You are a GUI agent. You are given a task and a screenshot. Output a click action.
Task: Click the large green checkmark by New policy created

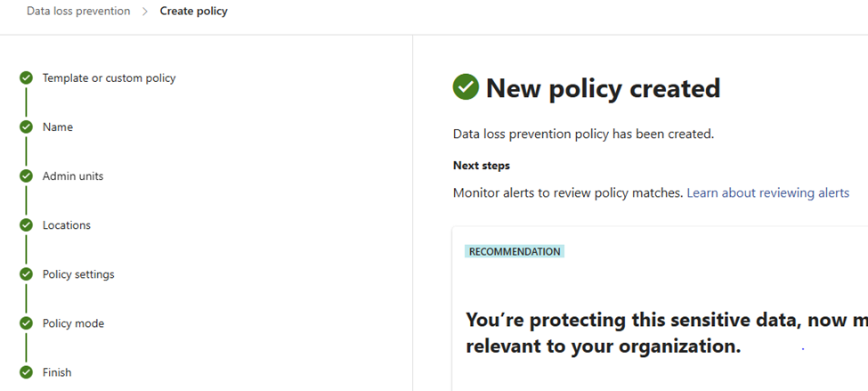pyautogui.click(x=466, y=87)
